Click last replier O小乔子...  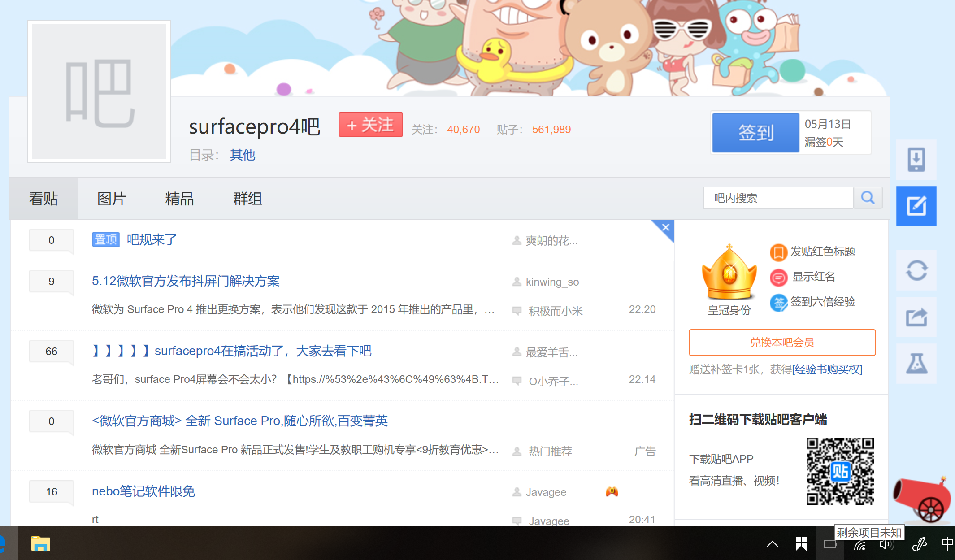553,381
